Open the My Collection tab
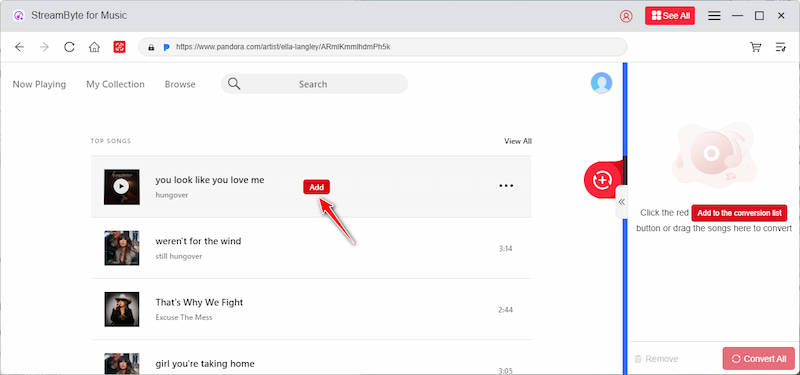This screenshot has height=375, width=800. [x=115, y=84]
